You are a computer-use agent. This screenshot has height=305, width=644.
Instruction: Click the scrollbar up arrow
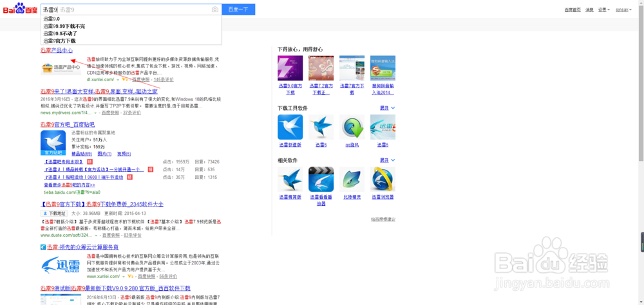pyautogui.click(x=641, y=2)
